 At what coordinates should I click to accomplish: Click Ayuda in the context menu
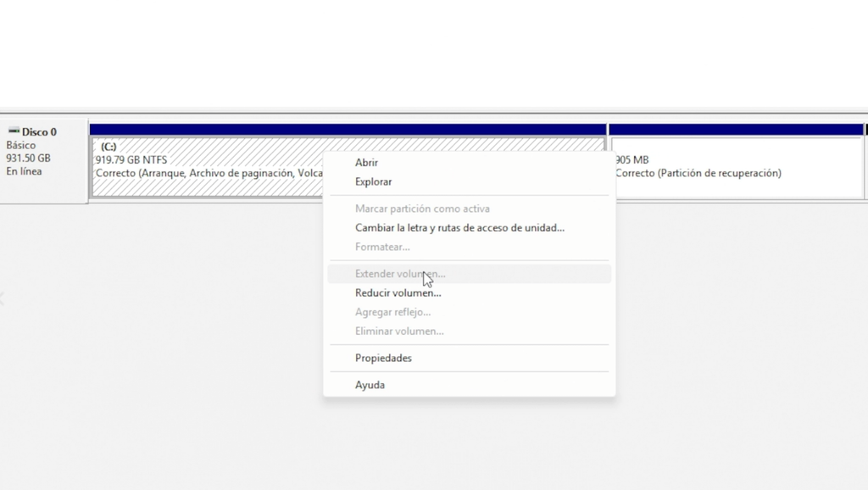point(469,385)
